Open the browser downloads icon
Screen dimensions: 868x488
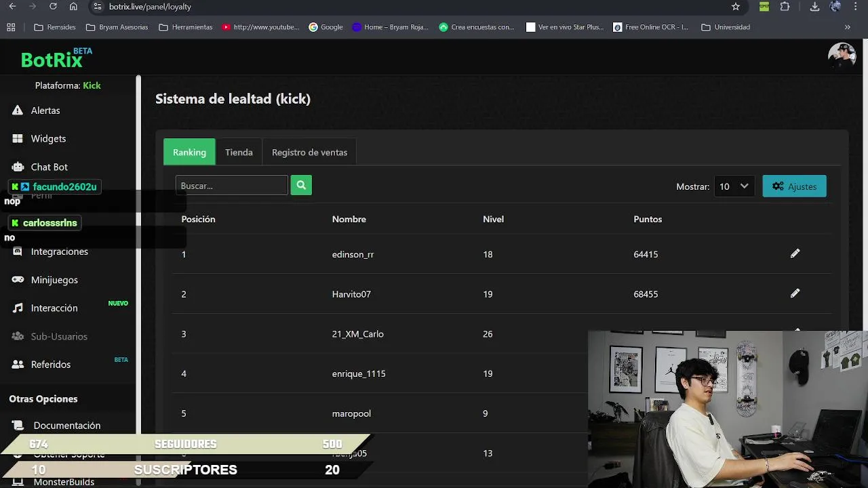[x=814, y=7]
